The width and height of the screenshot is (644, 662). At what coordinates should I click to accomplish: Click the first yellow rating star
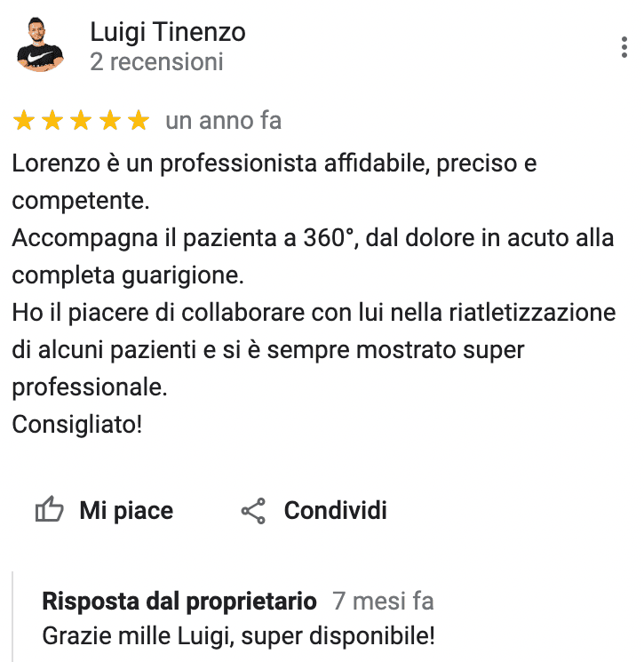[x=24, y=120]
